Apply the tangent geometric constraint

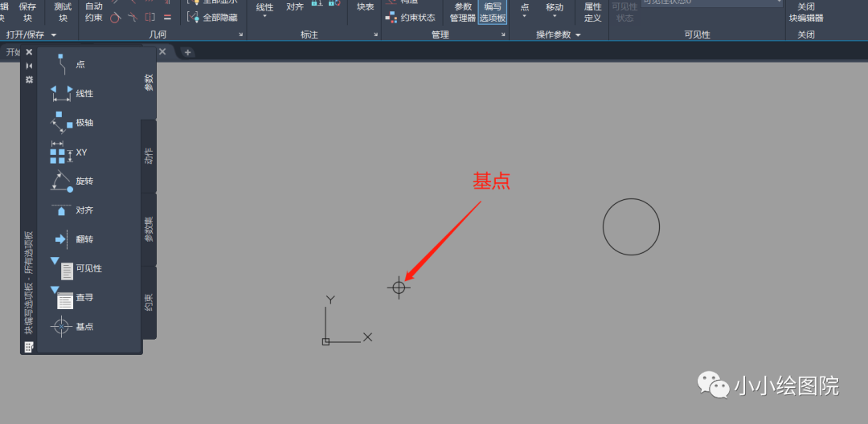pos(115,18)
